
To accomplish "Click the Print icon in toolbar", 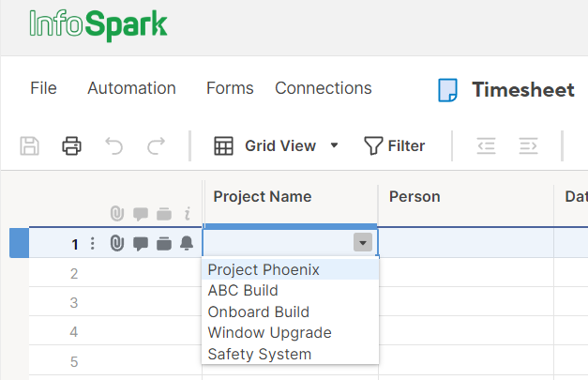I will pos(72,145).
